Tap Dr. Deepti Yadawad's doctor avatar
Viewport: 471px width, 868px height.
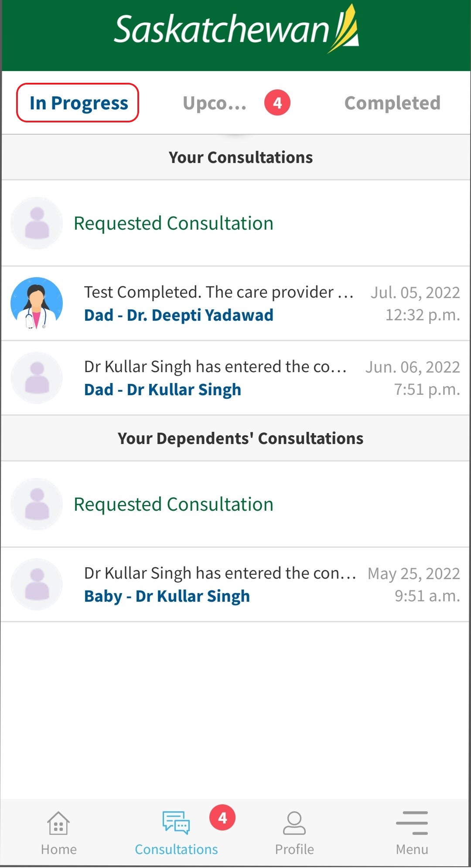(x=37, y=303)
